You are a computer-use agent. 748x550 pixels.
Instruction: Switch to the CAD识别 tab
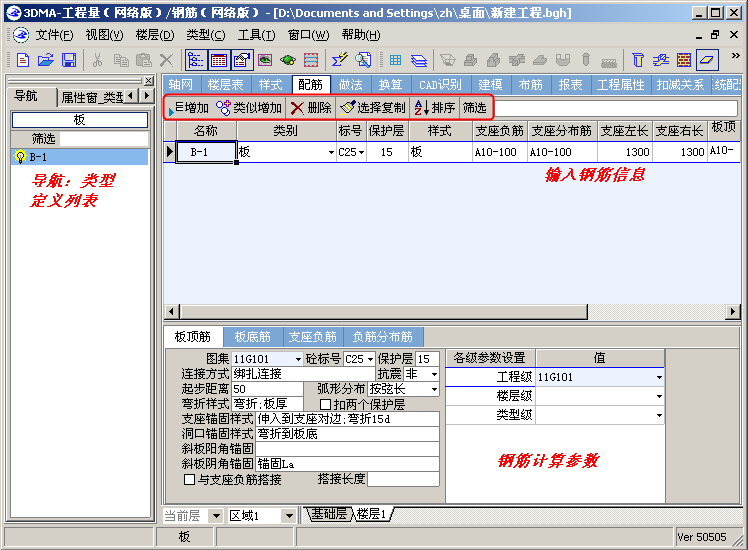(x=440, y=85)
